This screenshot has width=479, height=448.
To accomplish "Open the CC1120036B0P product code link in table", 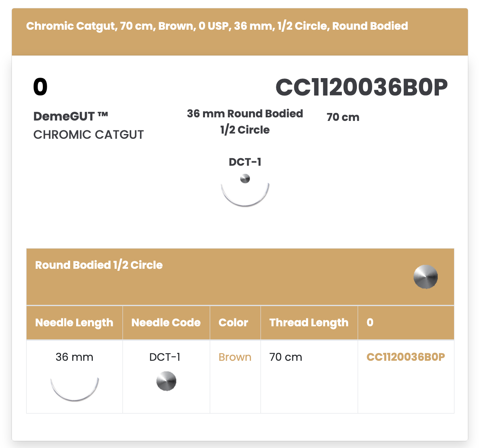I will [x=406, y=357].
